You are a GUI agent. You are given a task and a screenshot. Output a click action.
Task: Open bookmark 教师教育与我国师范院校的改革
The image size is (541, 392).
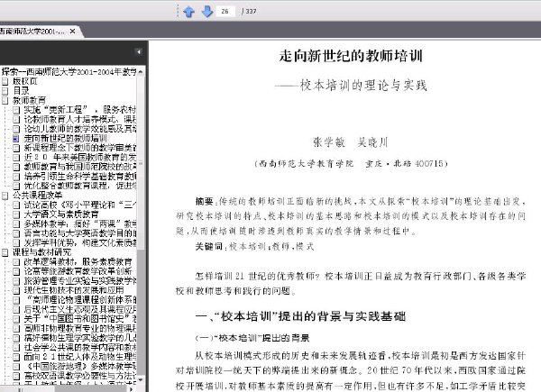80,167
